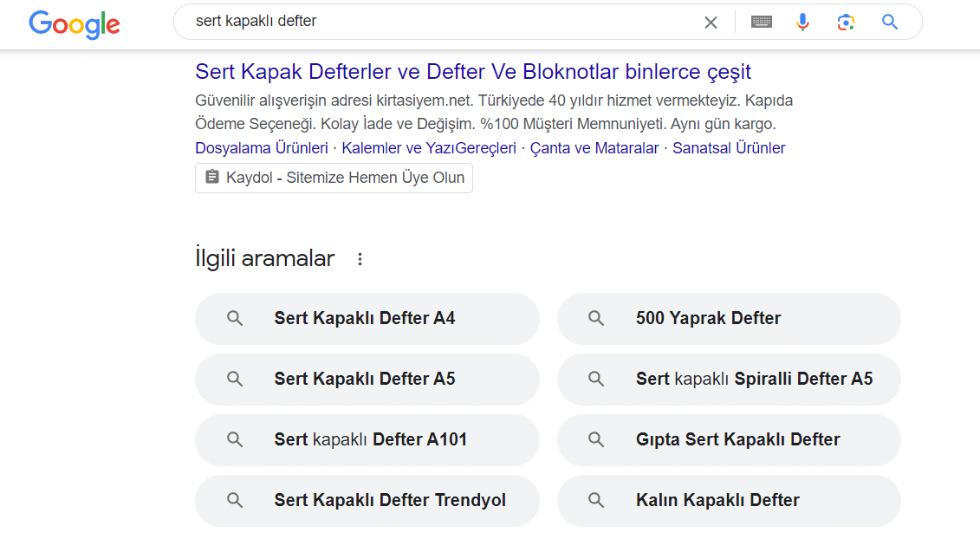Start voice search with the microphone icon
This screenshot has width=980, height=552.
point(802,22)
